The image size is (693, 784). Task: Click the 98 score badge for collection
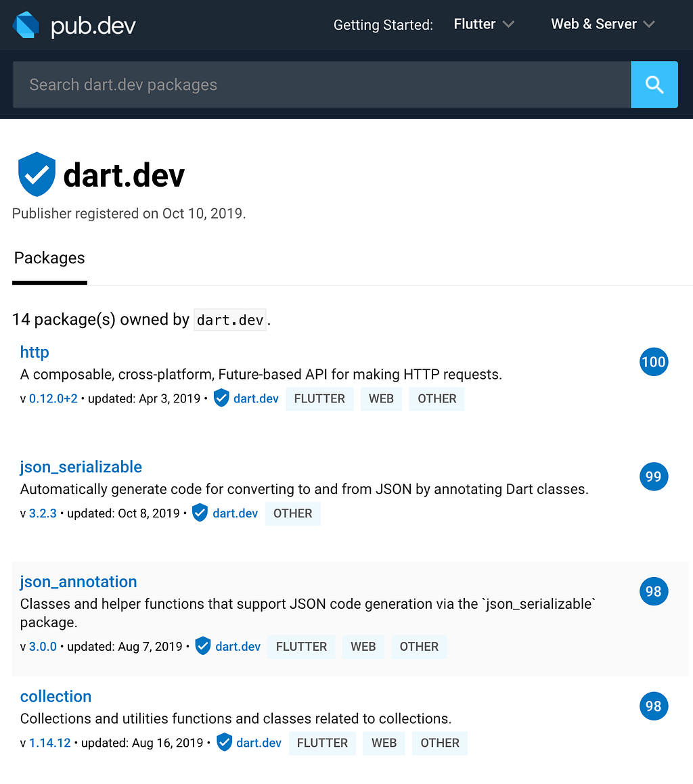pyautogui.click(x=654, y=706)
